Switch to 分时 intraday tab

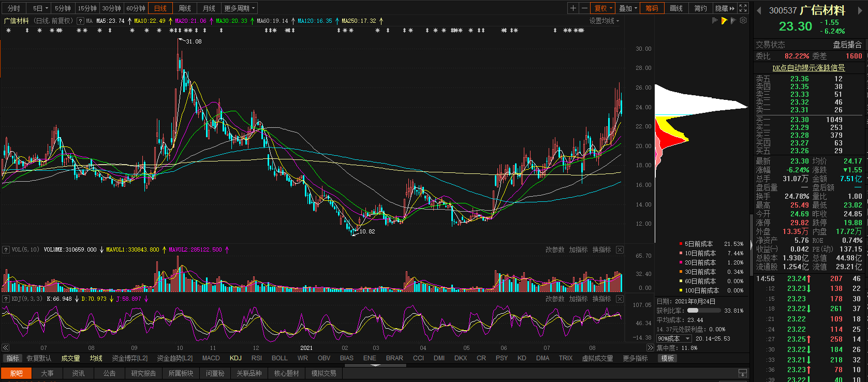[x=14, y=8]
